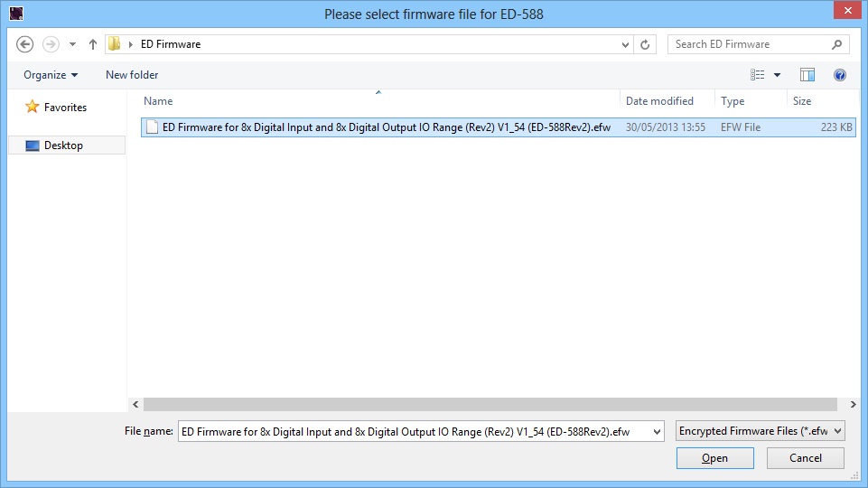This screenshot has width=868, height=488.
Task: Open the File name dropdown arrow
Action: 657,431
